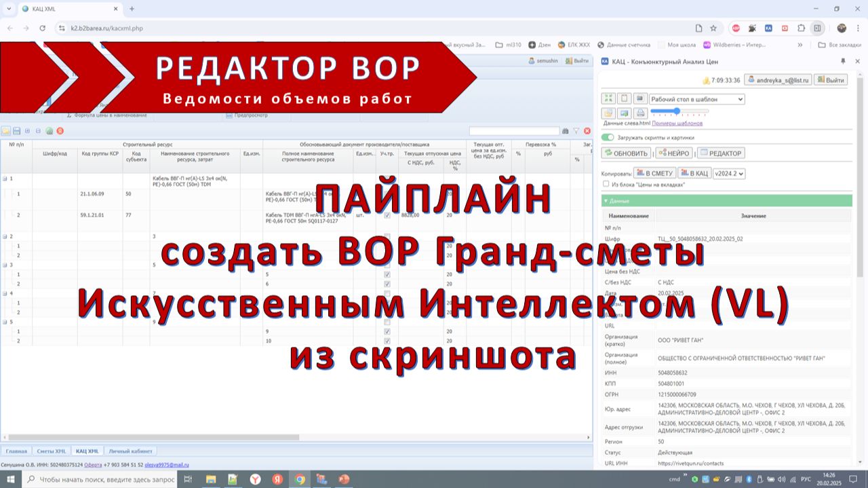Click the collapse-all minus icon in grid toolbar

tap(38, 131)
